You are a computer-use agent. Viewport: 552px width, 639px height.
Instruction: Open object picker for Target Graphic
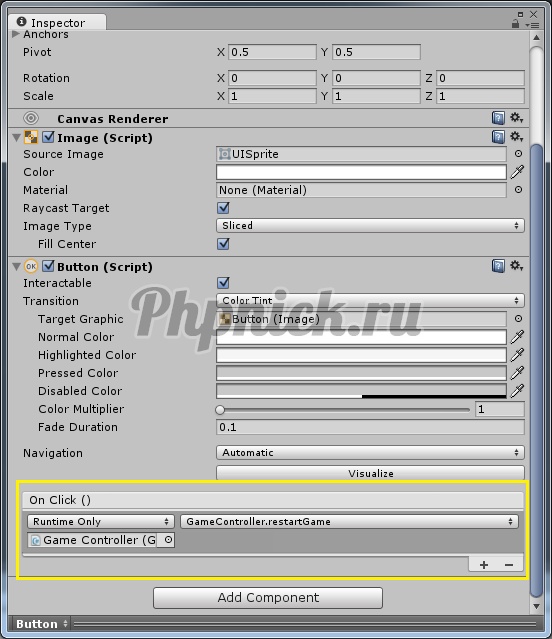point(518,319)
